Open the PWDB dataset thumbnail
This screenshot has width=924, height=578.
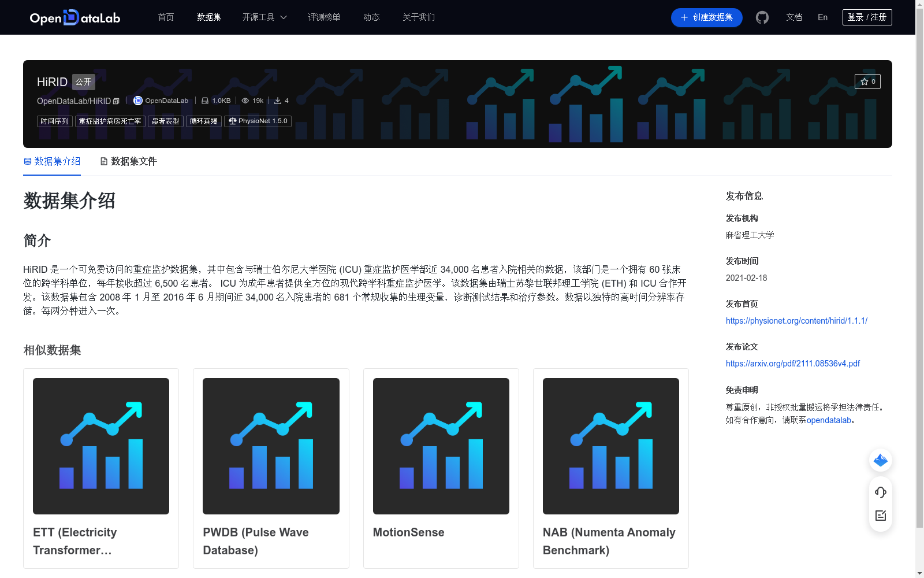pos(271,446)
